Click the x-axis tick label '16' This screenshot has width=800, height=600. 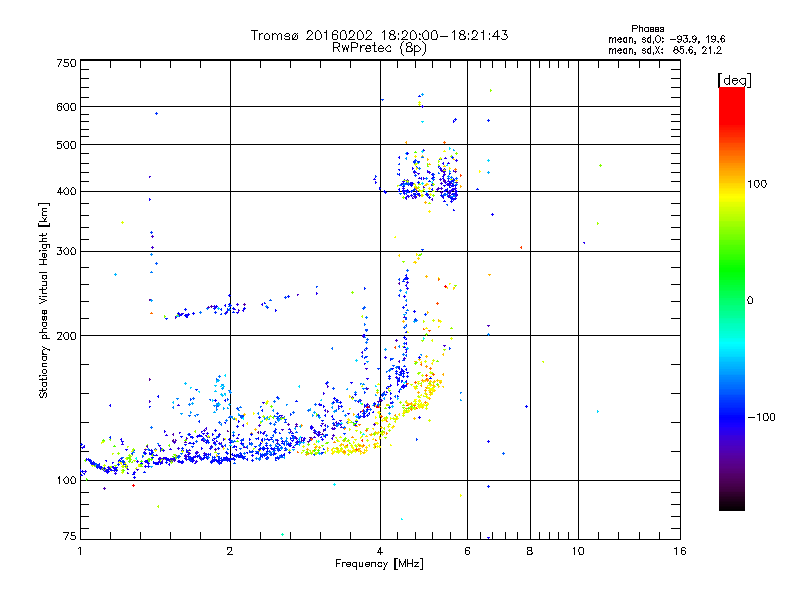tap(680, 551)
